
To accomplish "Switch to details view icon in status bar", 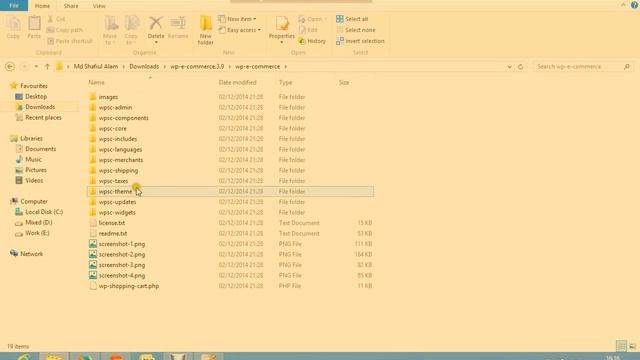I will (621, 346).
